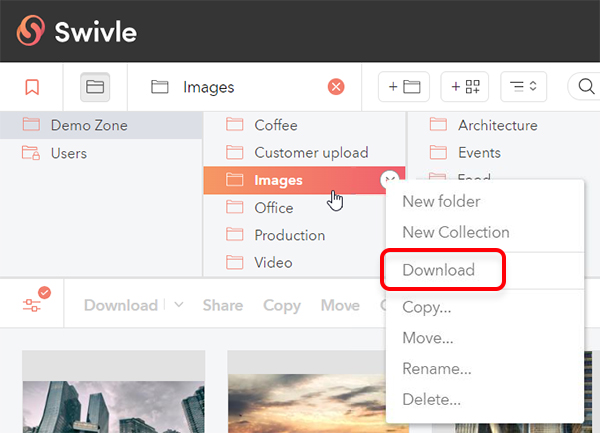Click the Download toolbar button
Viewport: 600px width, 433px height.
[x=121, y=305]
